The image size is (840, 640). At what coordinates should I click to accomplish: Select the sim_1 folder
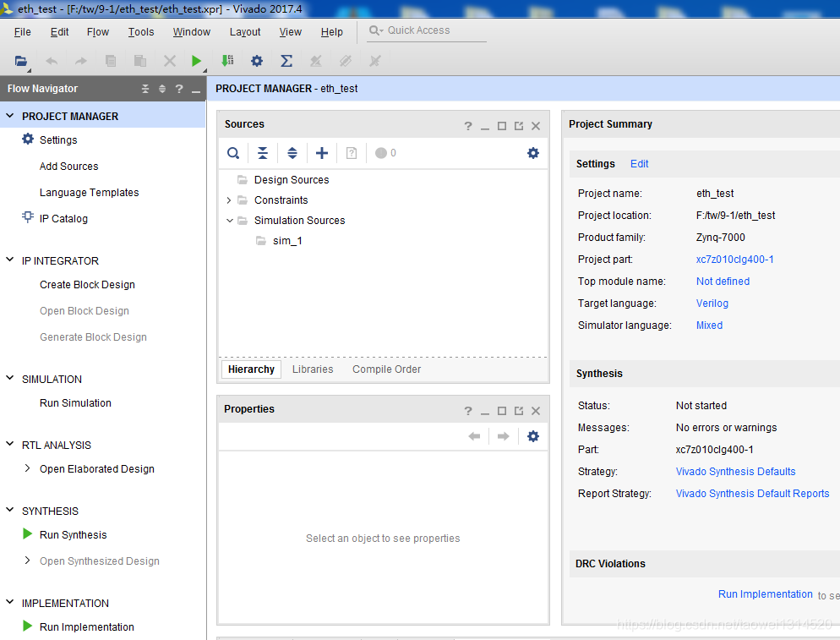coord(287,241)
